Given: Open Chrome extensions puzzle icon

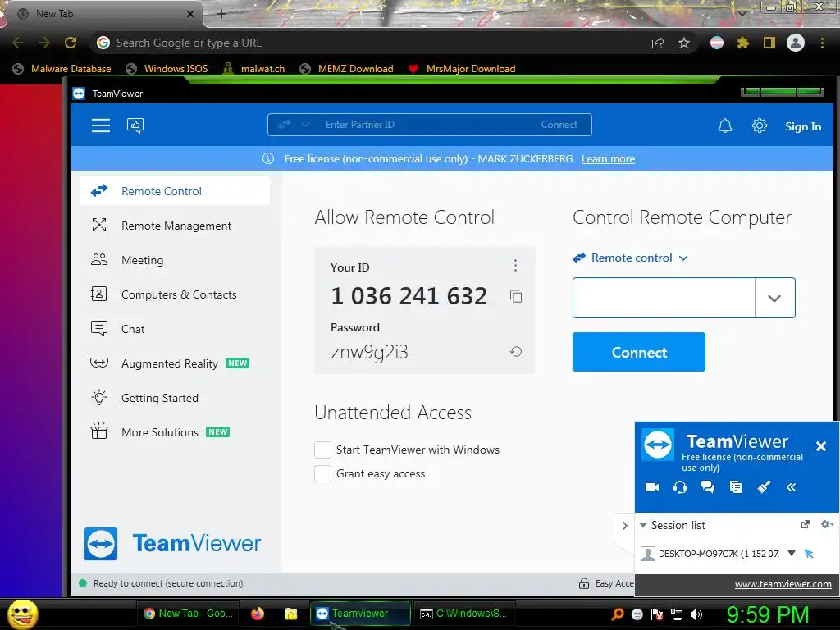Looking at the screenshot, I should [x=742, y=43].
